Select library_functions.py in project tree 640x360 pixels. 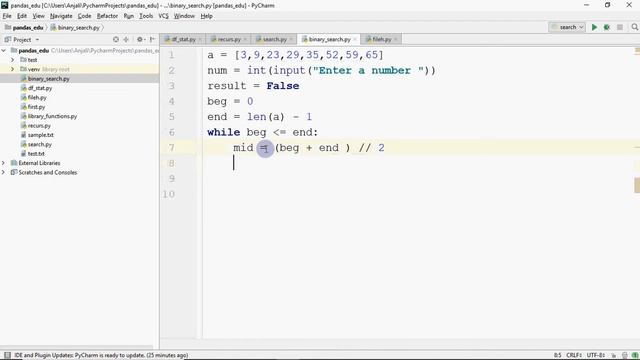(52, 116)
